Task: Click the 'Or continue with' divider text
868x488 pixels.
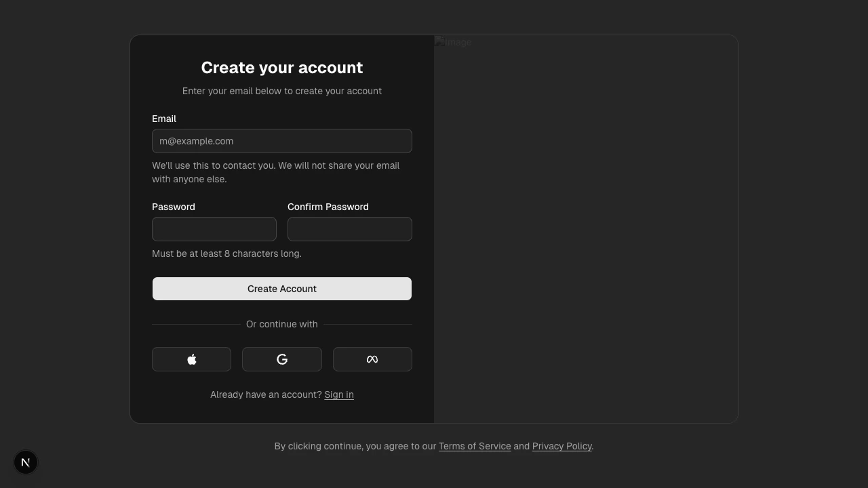Action: tap(281, 324)
